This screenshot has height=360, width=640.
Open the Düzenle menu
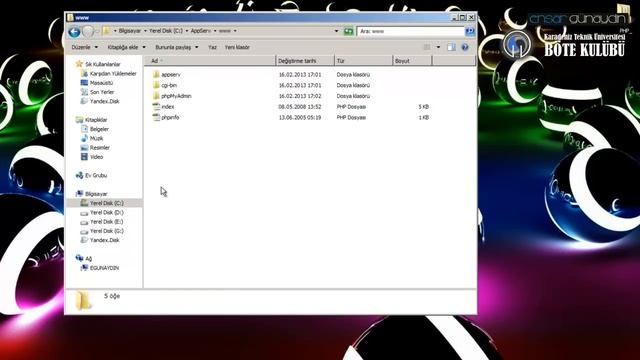tap(84, 47)
